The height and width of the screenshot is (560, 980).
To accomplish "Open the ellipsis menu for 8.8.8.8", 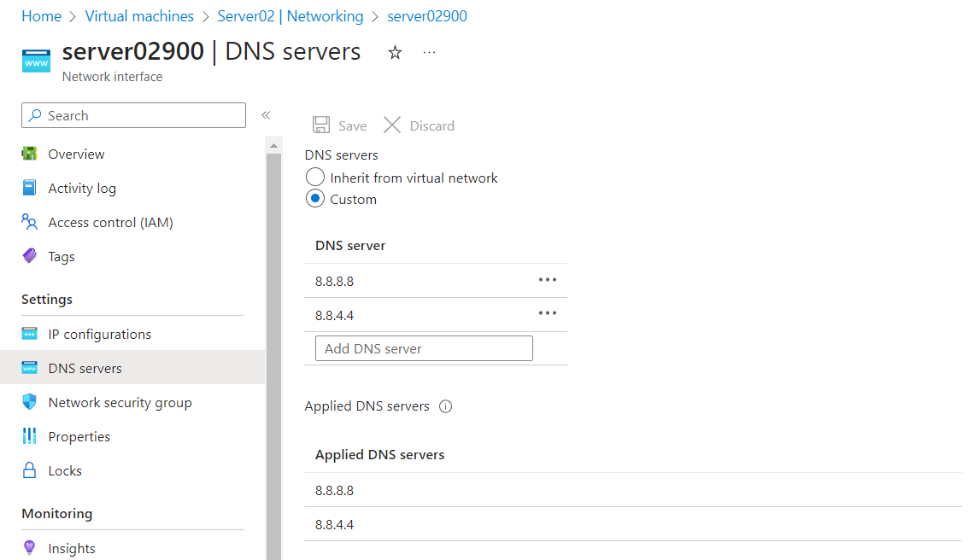I will pos(548,279).
